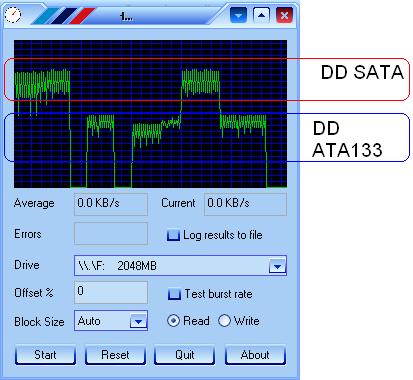
Task: Enable Log results to file checkbox
Action: coord(173,235)
